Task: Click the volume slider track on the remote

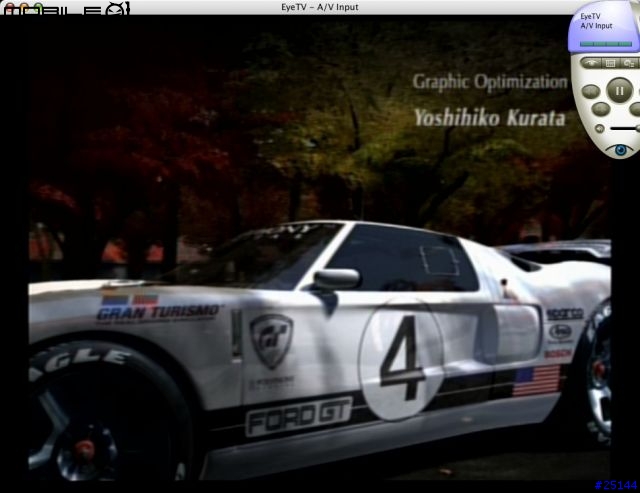Action: click(625, 129)
